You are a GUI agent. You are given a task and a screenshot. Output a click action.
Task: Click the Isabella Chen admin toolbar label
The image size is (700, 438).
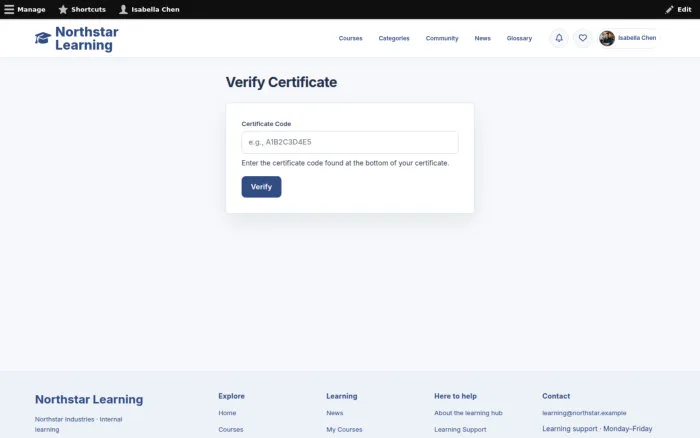[x=155, y=9]
